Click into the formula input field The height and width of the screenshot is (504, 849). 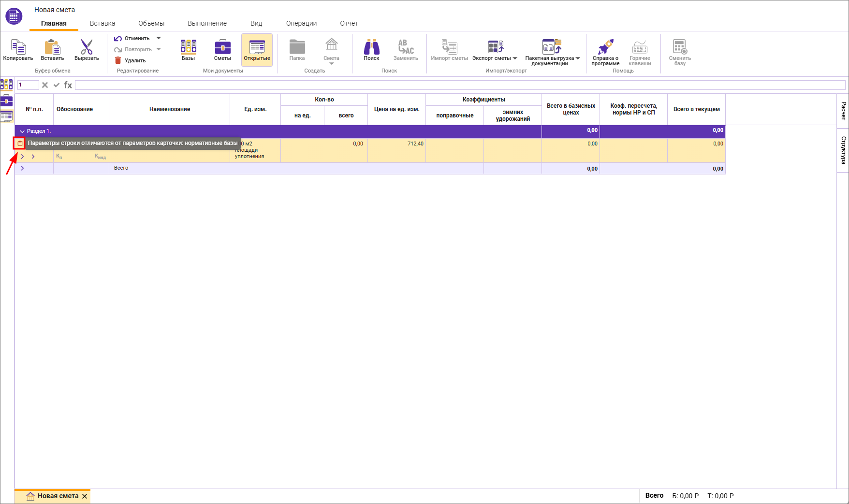pos(459,85)
